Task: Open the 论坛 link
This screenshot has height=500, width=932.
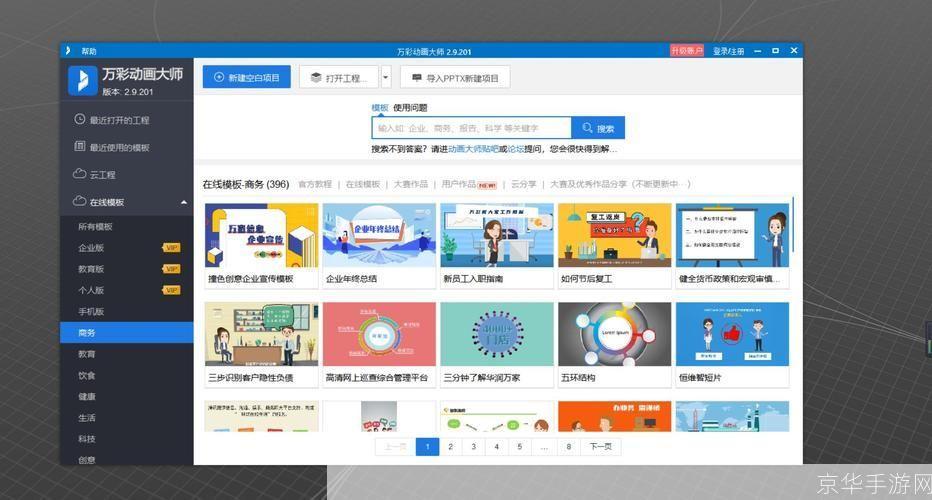Action: 516,149
